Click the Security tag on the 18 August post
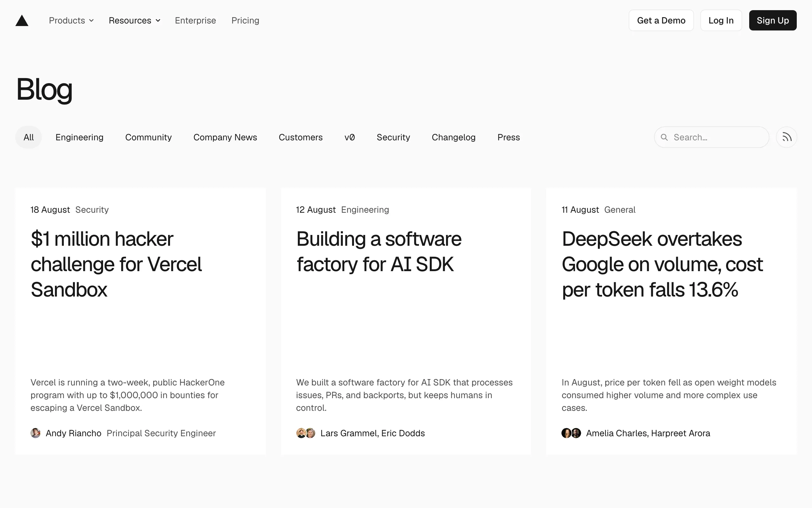The image size is (812, 508). click(92, 210)
